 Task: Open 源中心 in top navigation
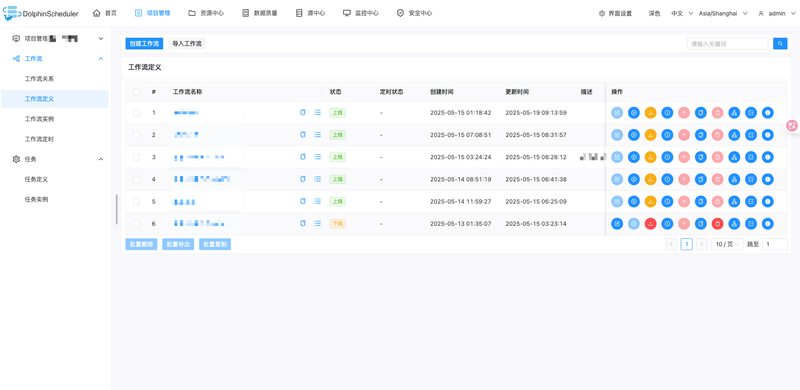pos(310,14)
